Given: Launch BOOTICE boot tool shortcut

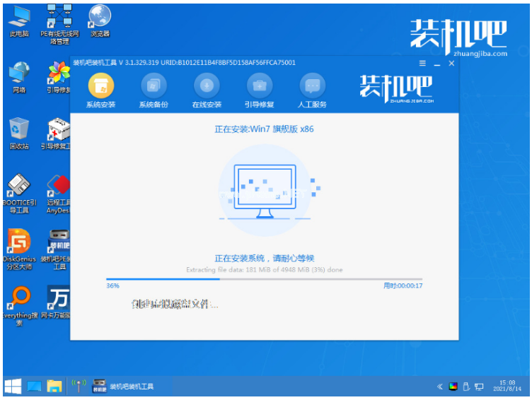Looking at the screenshot, I should coord(18,189).
